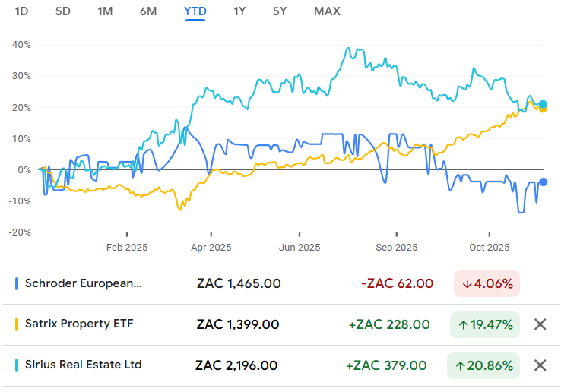Switch to the 5D time range
580x392 pixels.
click(63, 11)
